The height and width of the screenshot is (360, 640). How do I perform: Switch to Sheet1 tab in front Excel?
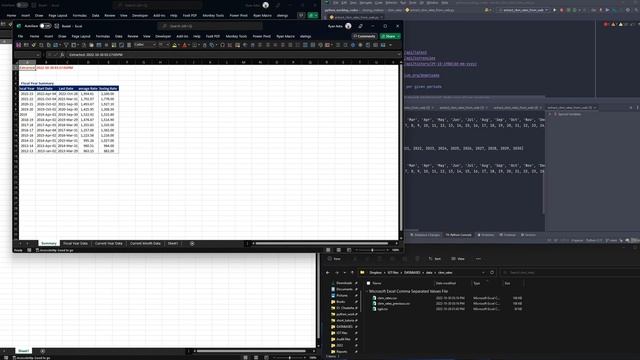[x=173, y=243]
